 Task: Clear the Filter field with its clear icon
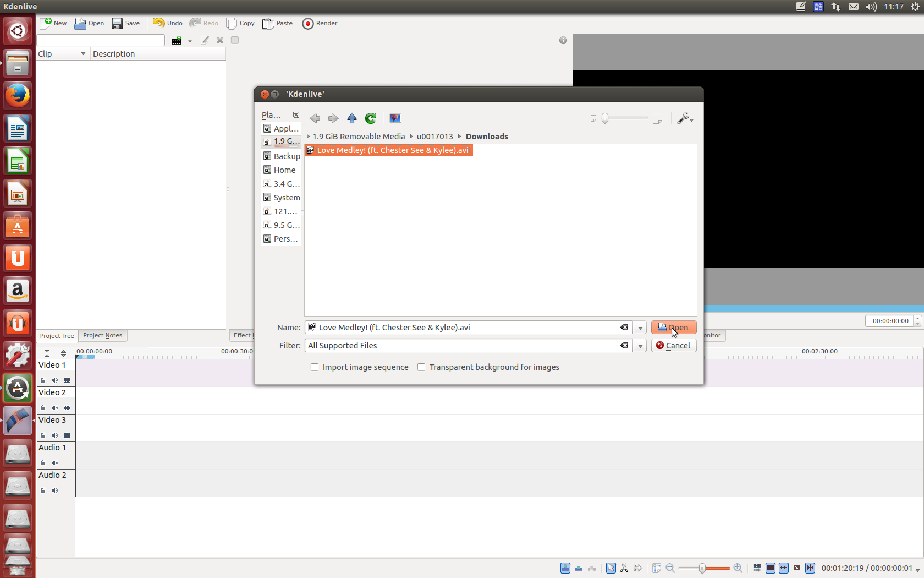[x=624, y=346]
